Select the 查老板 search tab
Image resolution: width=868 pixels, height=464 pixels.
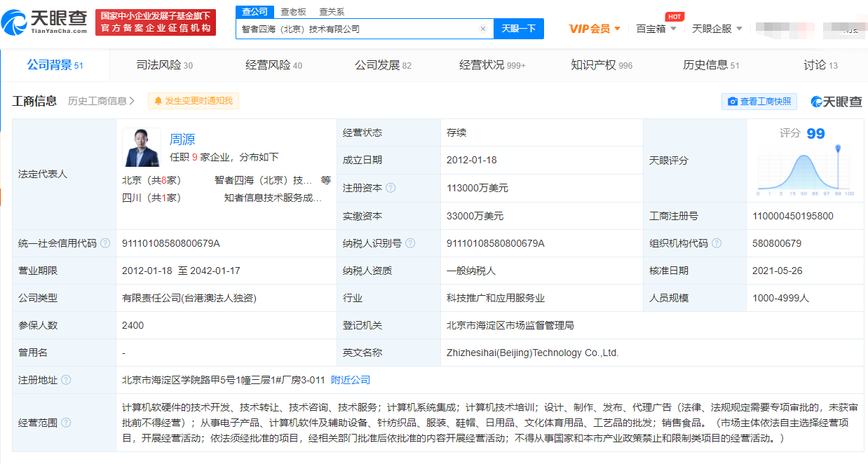click(x=293, y=12)
